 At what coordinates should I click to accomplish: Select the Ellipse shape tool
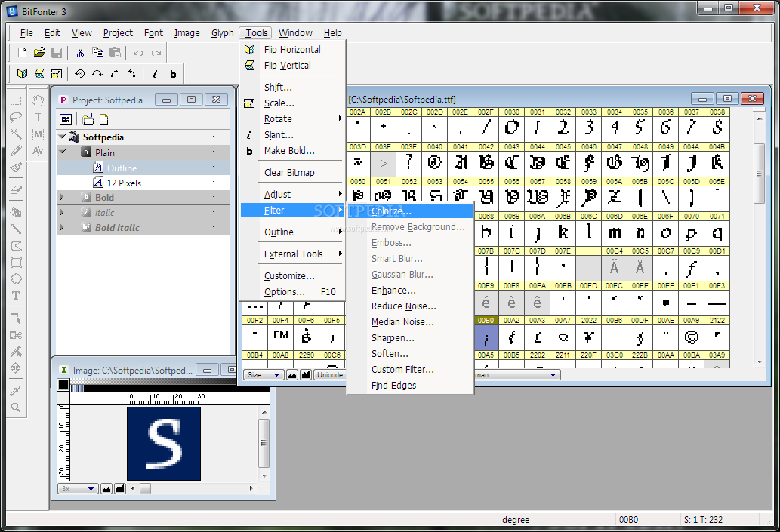coord(16,279)
